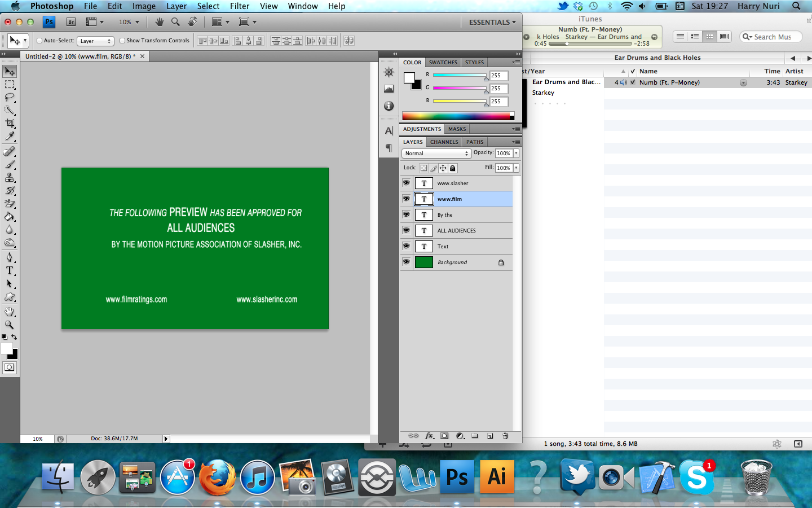The height and width of the screenshot is (508, 812).
Task: Select the Eyedropper tool
Action: tap(10, 137)
